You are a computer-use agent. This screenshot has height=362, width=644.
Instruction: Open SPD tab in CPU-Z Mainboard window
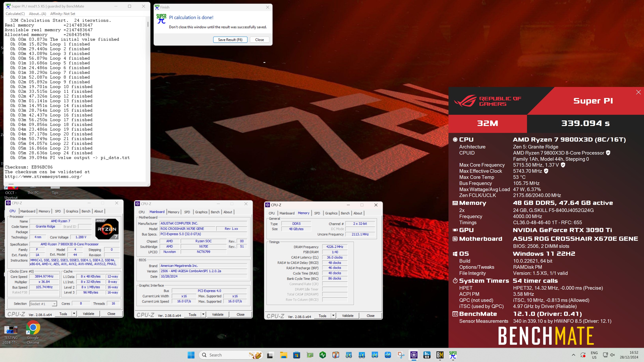point(187,212)
